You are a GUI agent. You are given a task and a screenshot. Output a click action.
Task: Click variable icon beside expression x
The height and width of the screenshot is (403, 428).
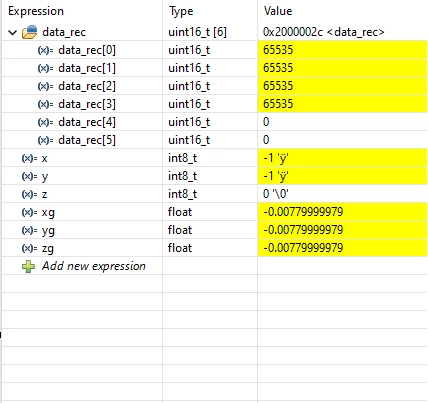click(29, 158)
